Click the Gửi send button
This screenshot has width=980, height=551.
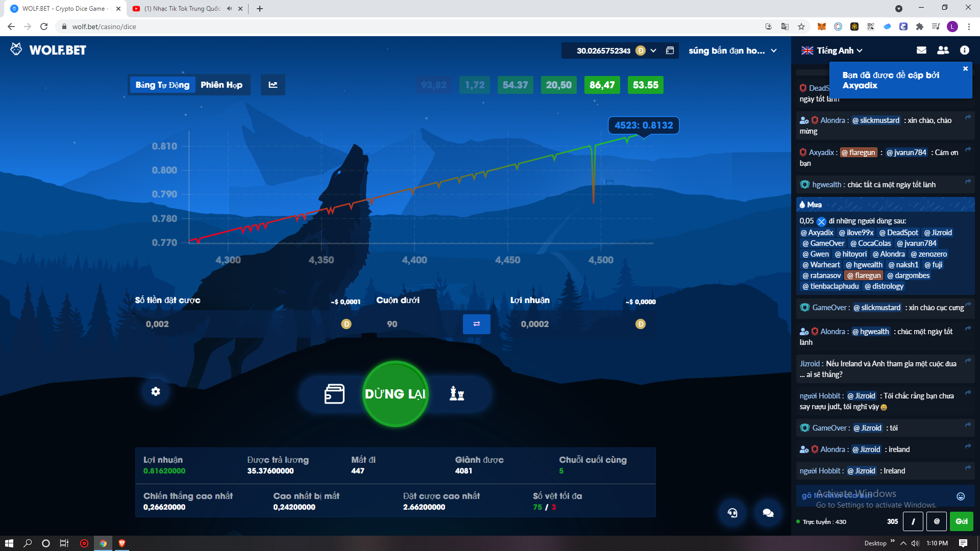click(x=961, y=521)
